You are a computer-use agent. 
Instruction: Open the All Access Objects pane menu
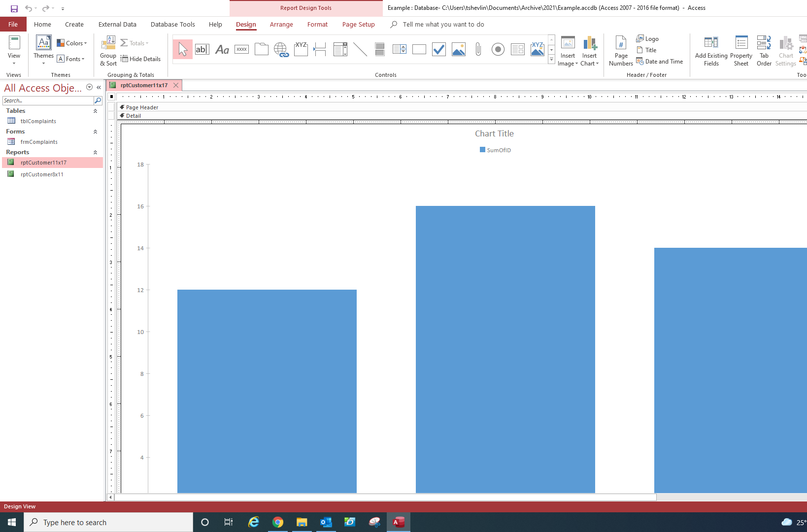point(89,87)
